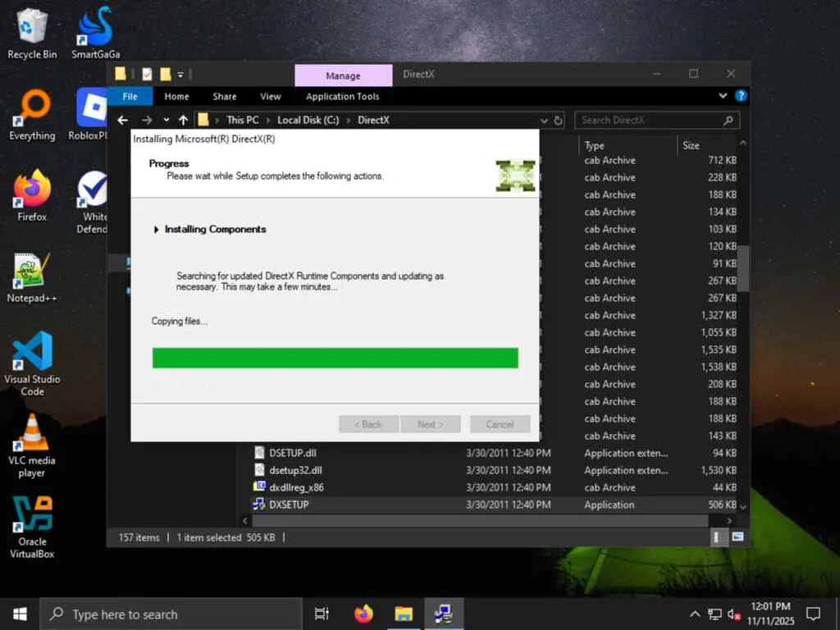Click the 712 KB size cell

722,160
